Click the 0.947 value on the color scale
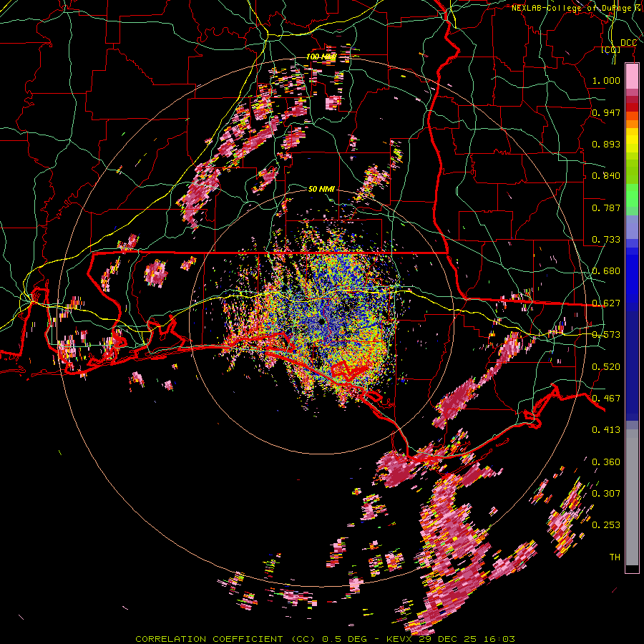 tap(606, 112)
